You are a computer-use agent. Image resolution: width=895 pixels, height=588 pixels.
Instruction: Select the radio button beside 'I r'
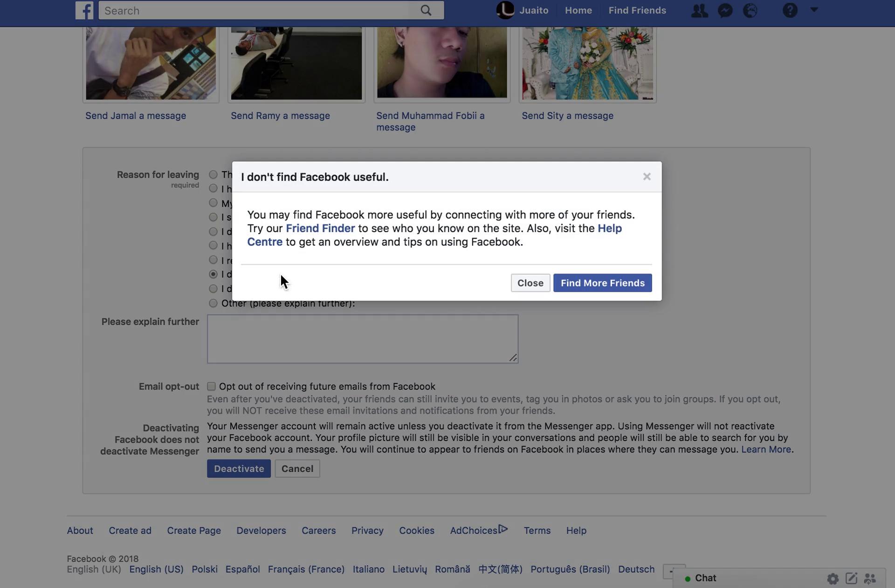213,260
